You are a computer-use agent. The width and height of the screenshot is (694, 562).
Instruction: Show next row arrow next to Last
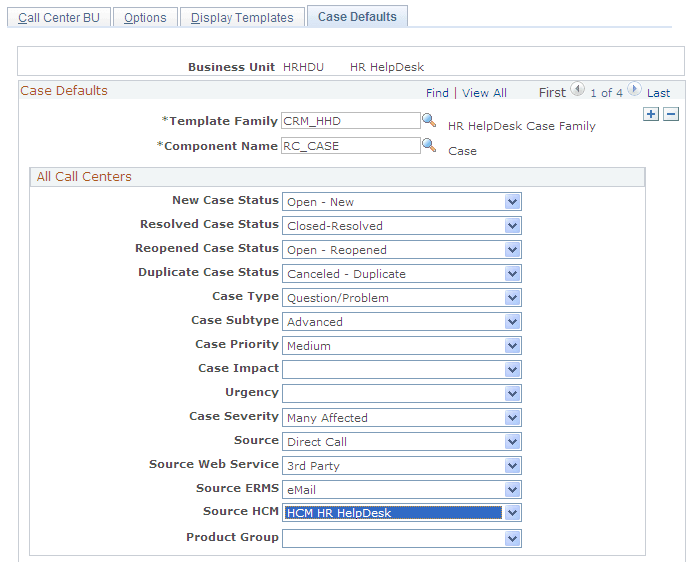tap(634, 89)
